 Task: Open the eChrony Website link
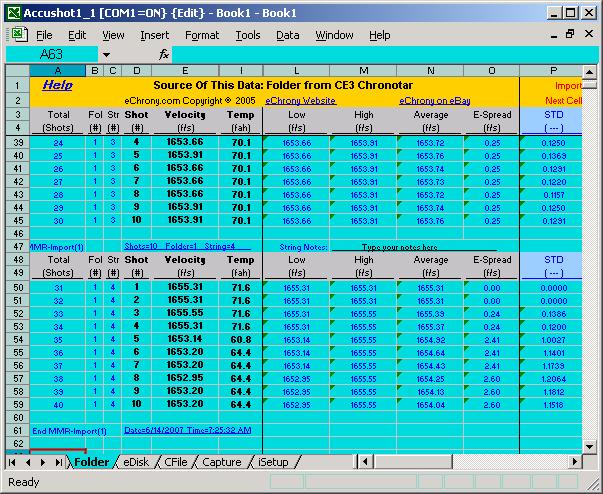click(x=301, y=101)
